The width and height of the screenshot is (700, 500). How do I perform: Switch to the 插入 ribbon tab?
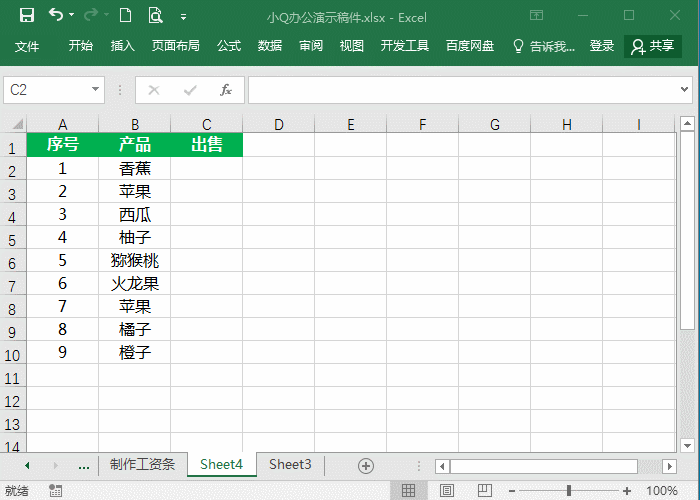tap(122, 46)
